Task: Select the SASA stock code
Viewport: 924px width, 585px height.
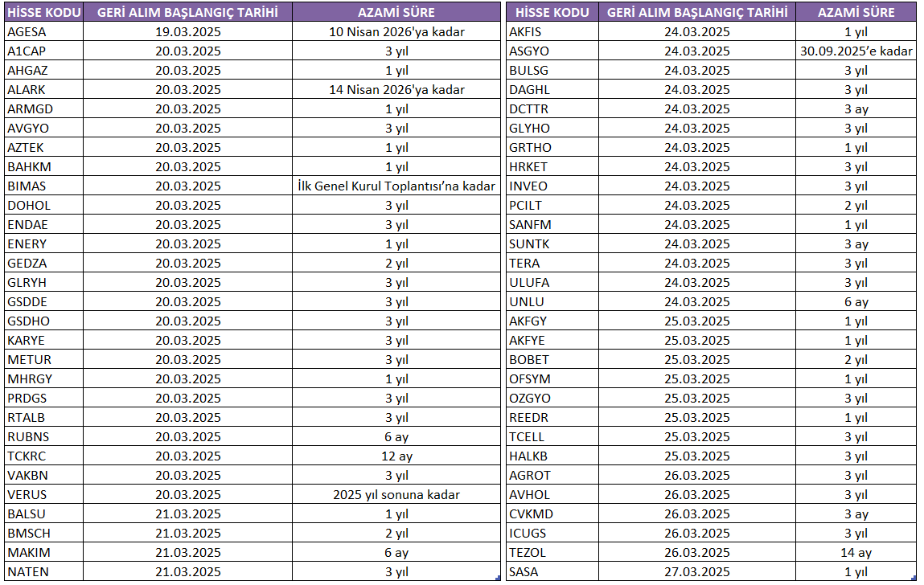Action: (x=552, y=572)
